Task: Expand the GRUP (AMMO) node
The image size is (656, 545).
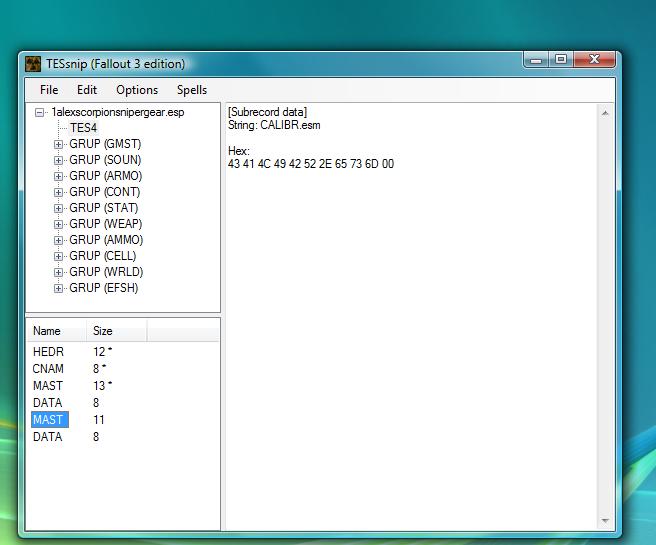Action: click(58, 241)
